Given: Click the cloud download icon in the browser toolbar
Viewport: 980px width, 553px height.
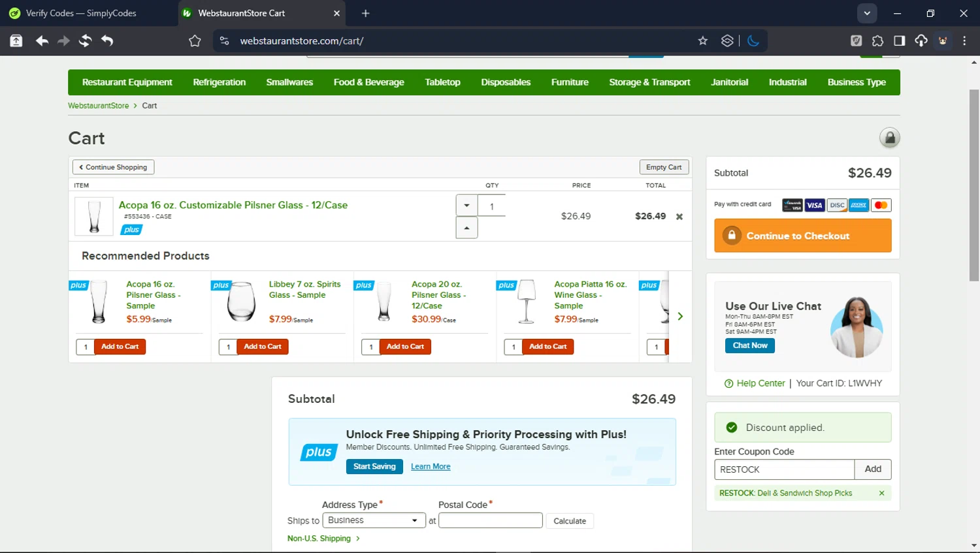Looking at the screenshot, I should coord(921,40).
